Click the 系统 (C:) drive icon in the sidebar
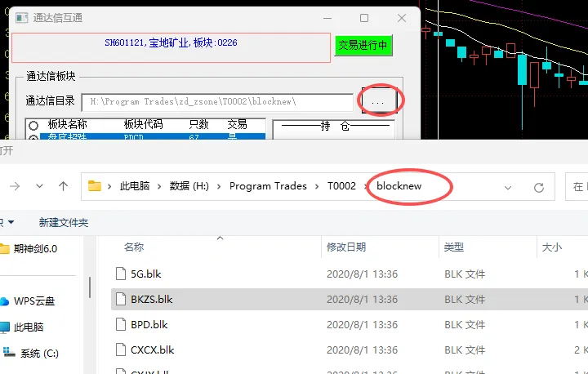 click(9, 353)
